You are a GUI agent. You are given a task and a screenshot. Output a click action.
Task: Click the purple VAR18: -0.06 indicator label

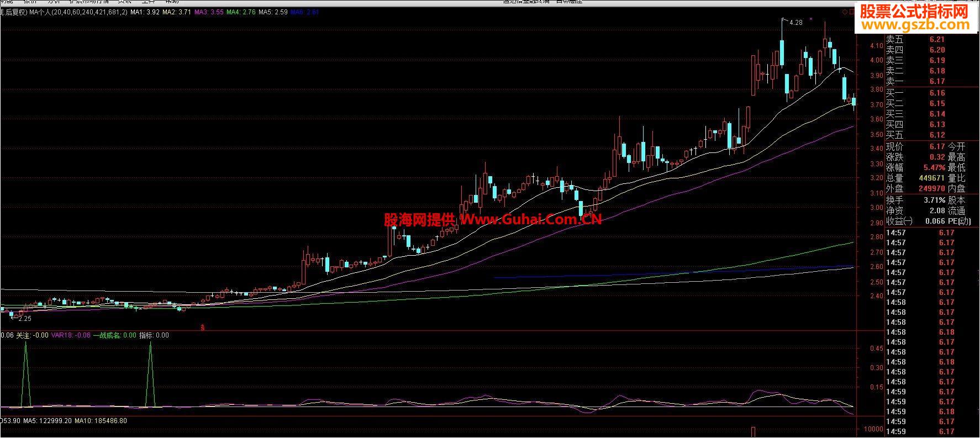coord(71,335)
